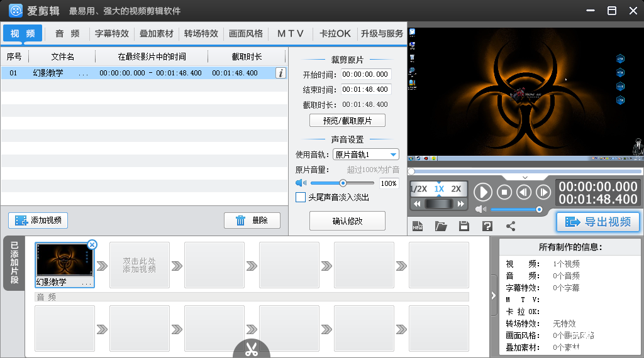Switch to the 视频 tab
The width and height of the screenshot is (644, 358).
23,33
